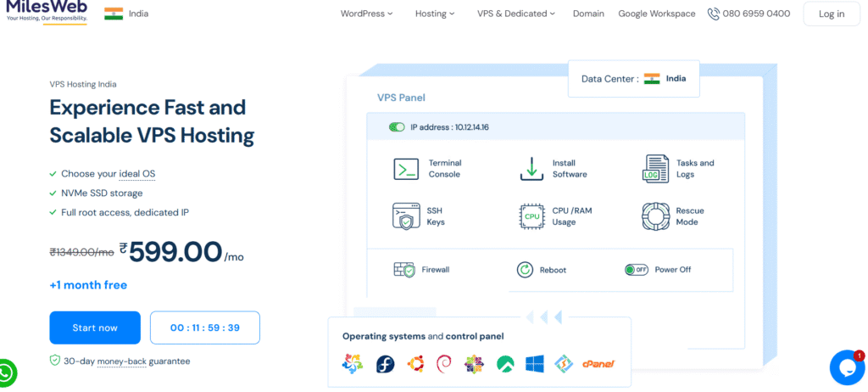This screenshot has height=392, width=868.
Task: Click the Rescue Mode label
Action: [x=690, y=216]
